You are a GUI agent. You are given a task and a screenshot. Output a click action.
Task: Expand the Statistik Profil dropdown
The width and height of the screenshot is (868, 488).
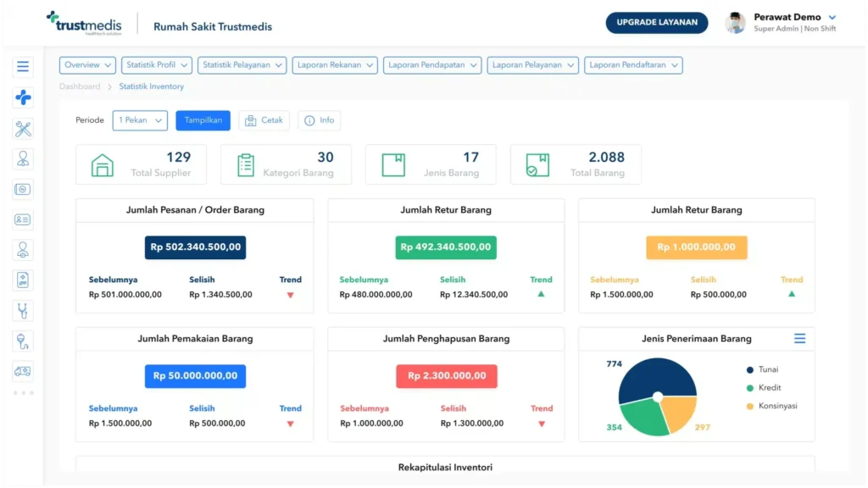[x=156, y=64]
